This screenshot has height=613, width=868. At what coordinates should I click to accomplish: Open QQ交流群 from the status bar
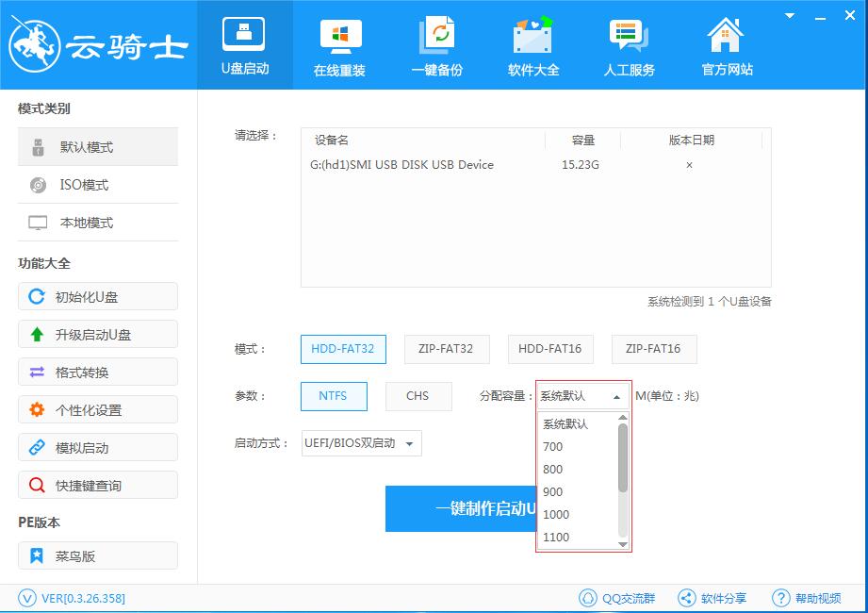617,598
